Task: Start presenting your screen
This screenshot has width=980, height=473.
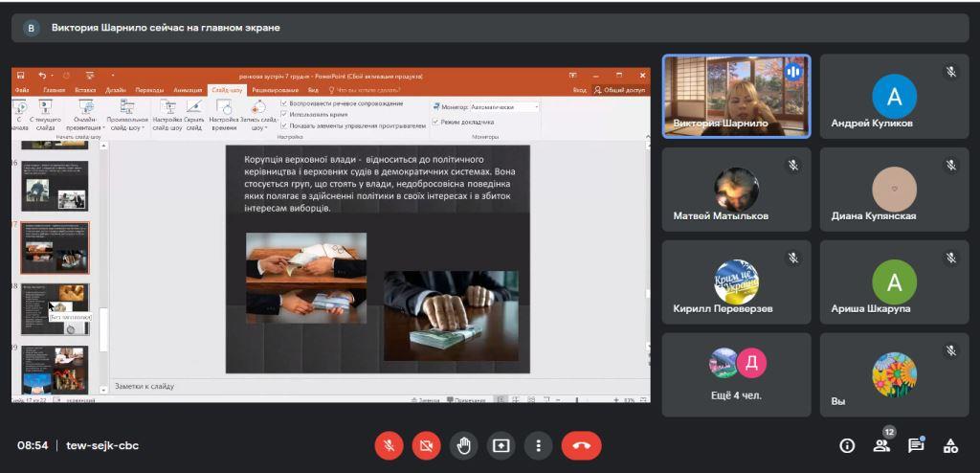Action: (501, 445)
